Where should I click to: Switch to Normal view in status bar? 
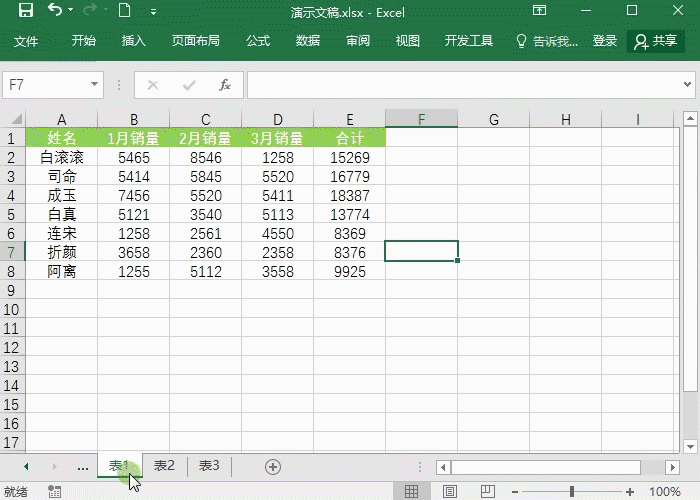click(410, 491)
